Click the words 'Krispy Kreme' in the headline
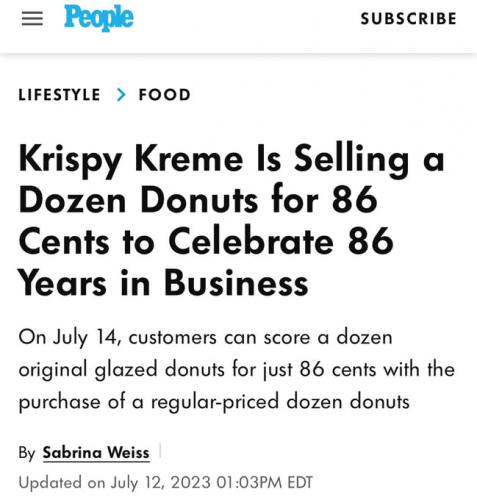 pos(131,159)
